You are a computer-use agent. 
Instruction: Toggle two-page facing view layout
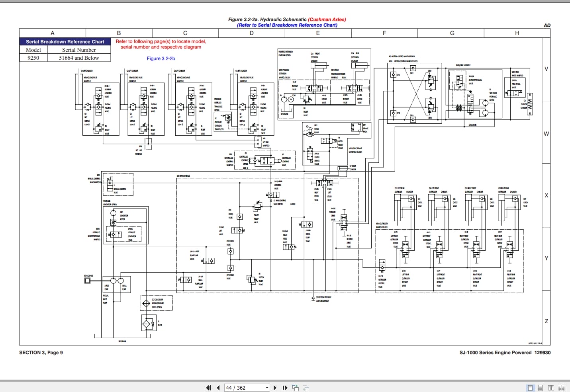coord(551,388)
